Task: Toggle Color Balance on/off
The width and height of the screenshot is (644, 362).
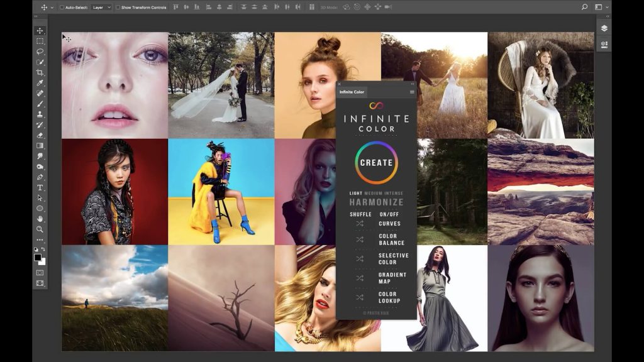Action: pos(391,239)
